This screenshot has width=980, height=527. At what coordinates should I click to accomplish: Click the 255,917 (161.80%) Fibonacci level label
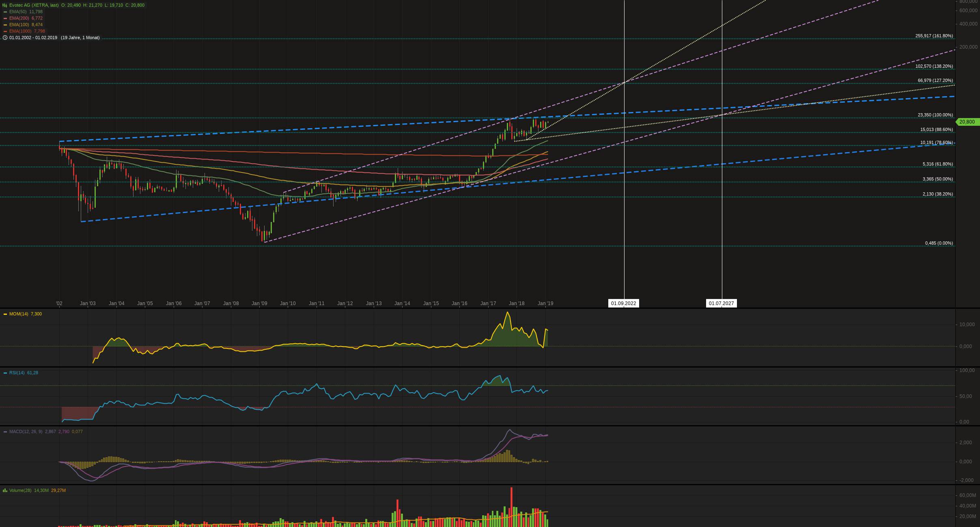pyautogui.click(x=934, y=36)
